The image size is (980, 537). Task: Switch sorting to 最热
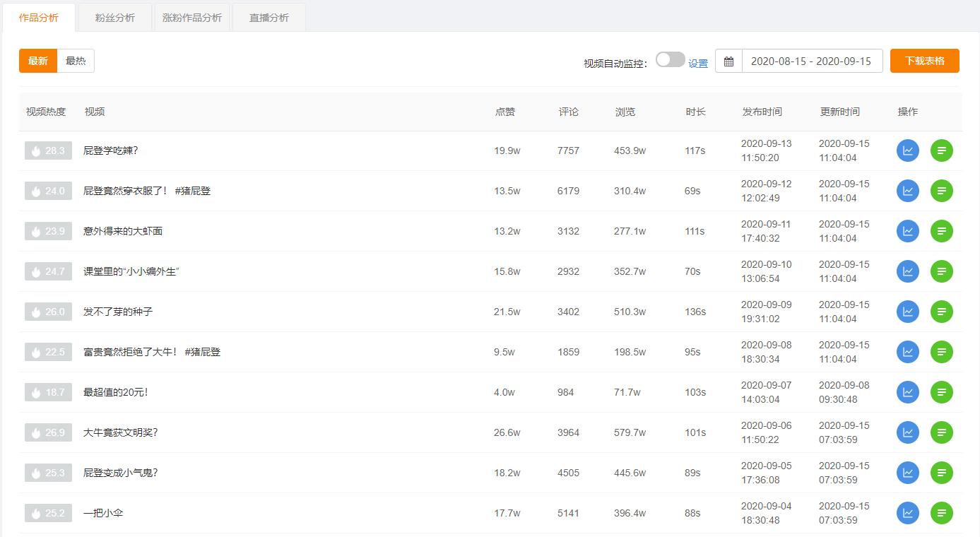coord(76,61)
